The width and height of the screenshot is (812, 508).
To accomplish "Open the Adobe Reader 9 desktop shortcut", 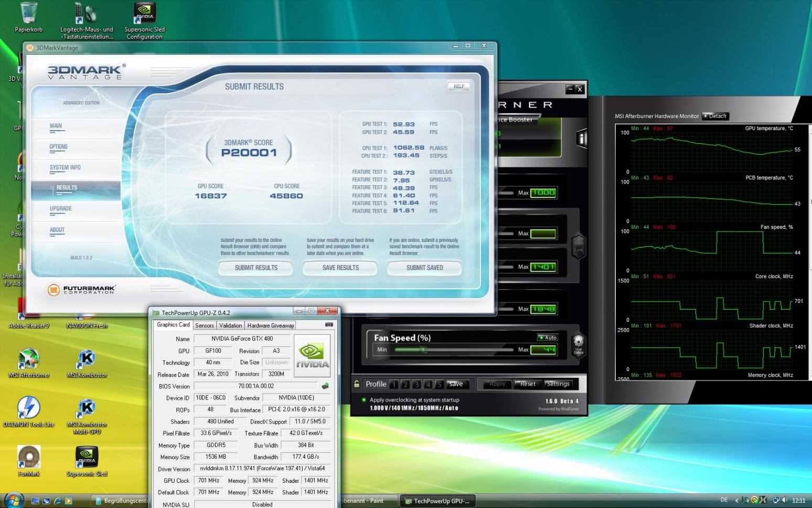I will click(28, 314).
